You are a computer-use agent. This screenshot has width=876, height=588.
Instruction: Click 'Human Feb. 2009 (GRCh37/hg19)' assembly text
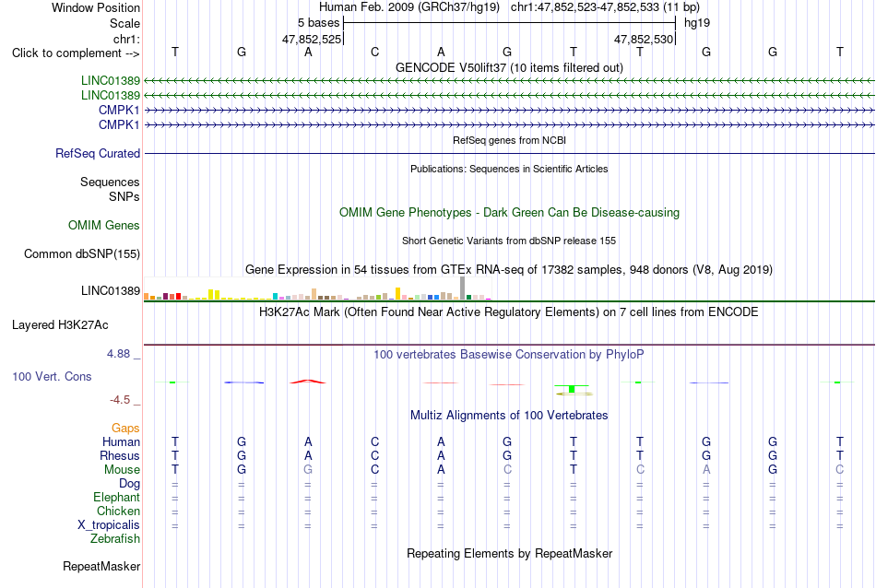(409, 7)
